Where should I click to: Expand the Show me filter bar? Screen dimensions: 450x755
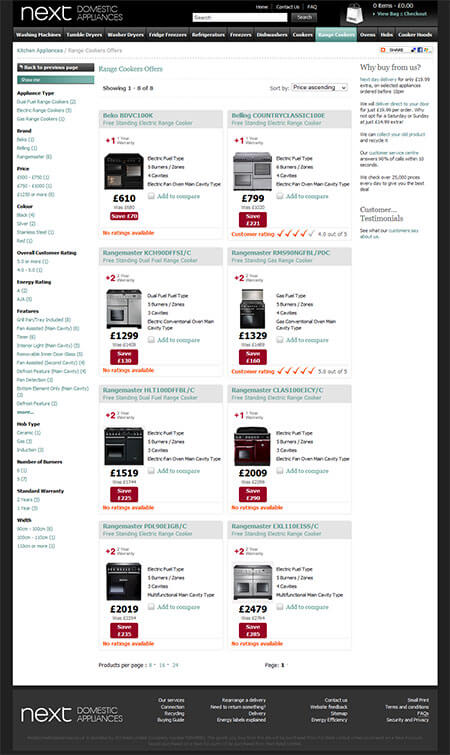(55, 79)
